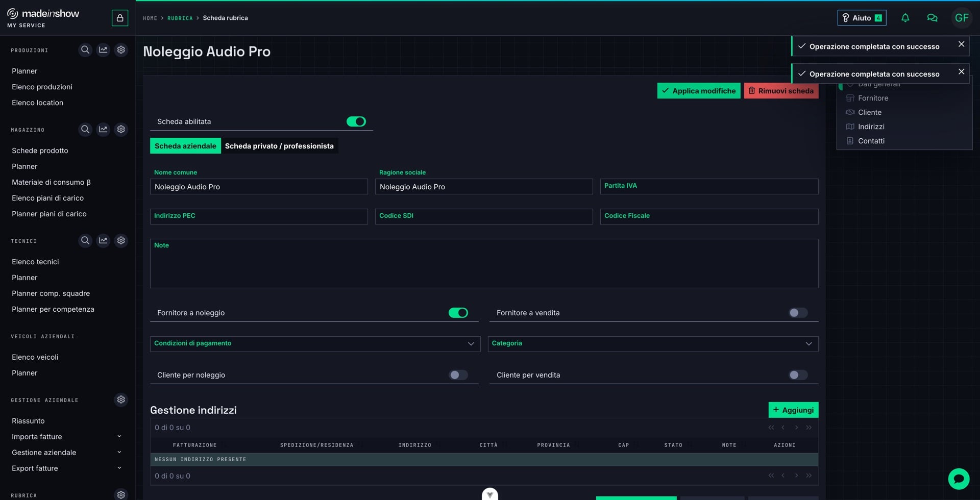Toggle Scheda abilitata switch
Screen dimensions: 980x500
pos(356,121)
